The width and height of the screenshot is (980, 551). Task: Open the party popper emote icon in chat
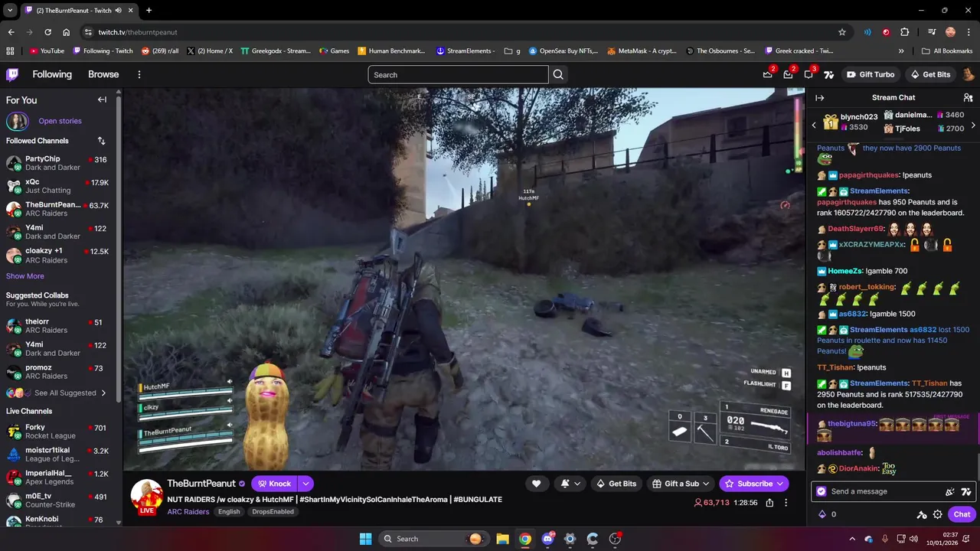[950, 491]
